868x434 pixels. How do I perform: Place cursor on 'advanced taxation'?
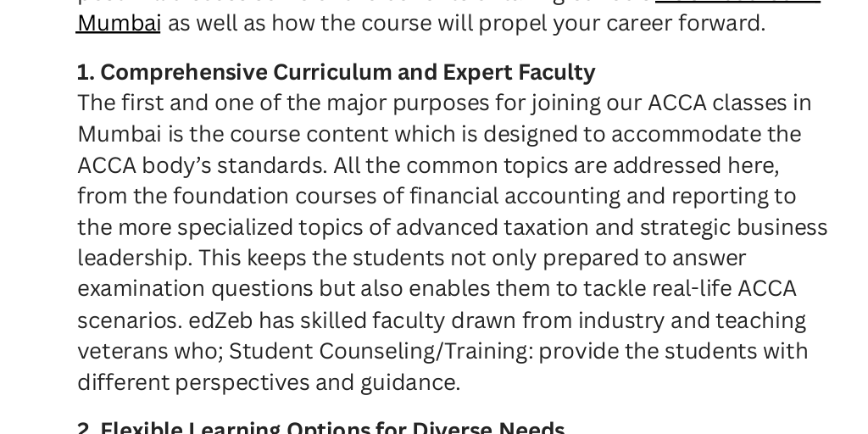(492, 227)
